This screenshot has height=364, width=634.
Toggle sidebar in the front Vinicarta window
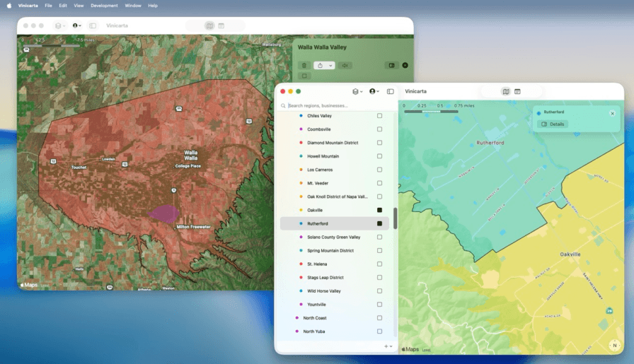click(x=390, y=92)
